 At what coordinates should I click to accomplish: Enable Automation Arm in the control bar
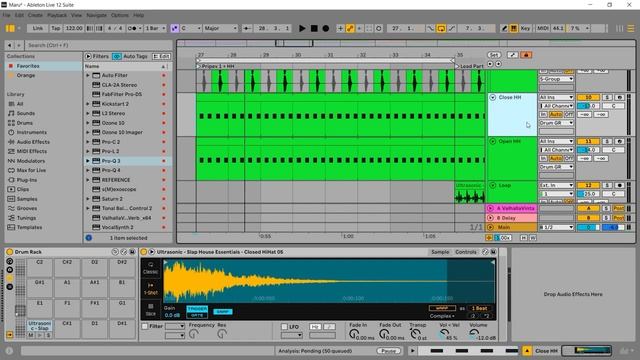click(x=350, y=28)
